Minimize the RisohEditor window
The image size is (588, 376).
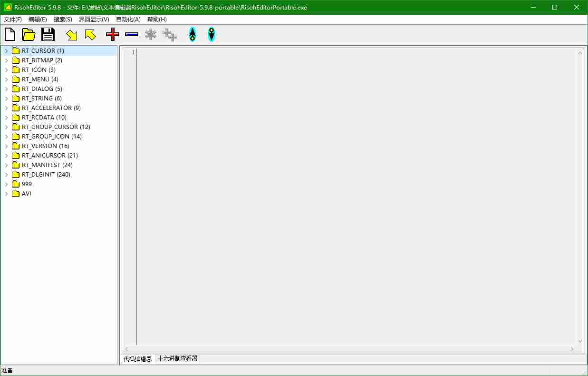pyautogui.click(x=533, y=7)
